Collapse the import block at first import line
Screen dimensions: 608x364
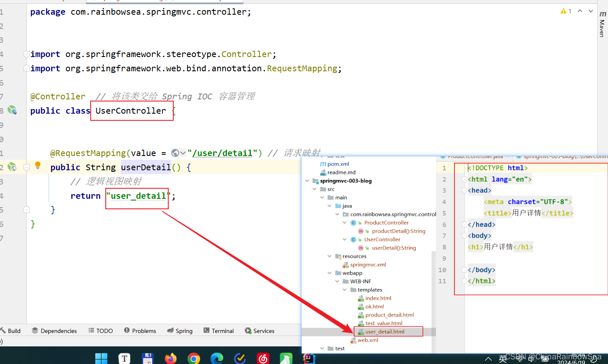point(26,54)
